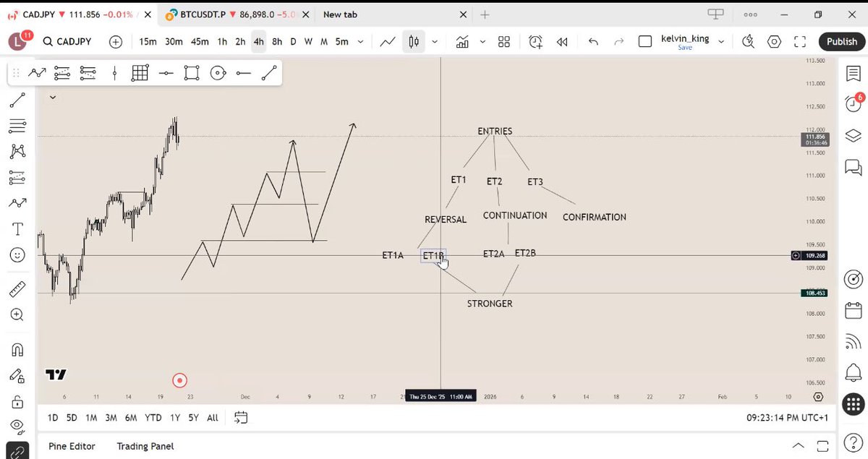868x459 pixels.
Task: Select the candlestick chart style
Action: click(414, 42)
